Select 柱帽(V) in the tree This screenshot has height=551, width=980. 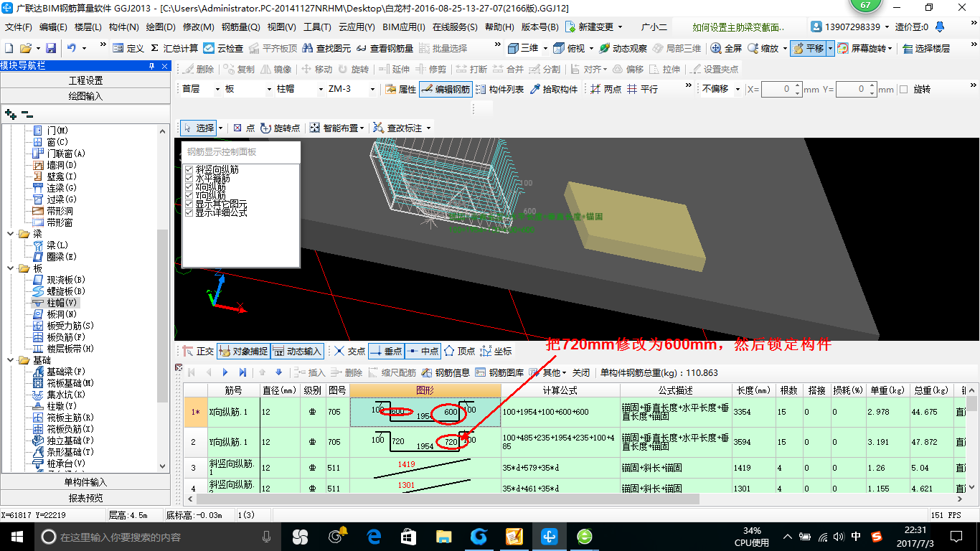[x=62, y=303]
